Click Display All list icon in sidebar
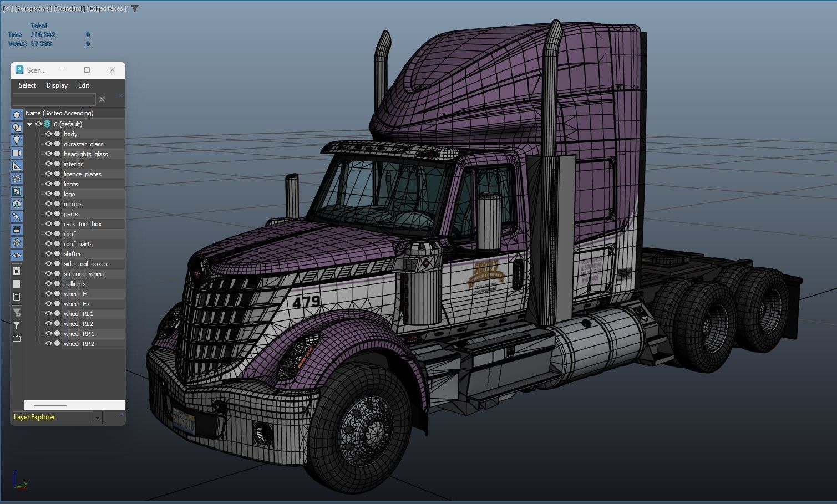 pyautogui.click(x=17, y=271)
